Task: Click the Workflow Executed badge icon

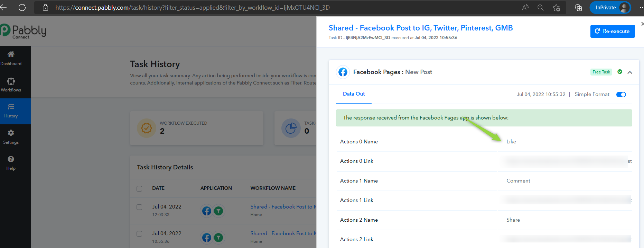Action: pyautogui.click(x=147, y=128)
